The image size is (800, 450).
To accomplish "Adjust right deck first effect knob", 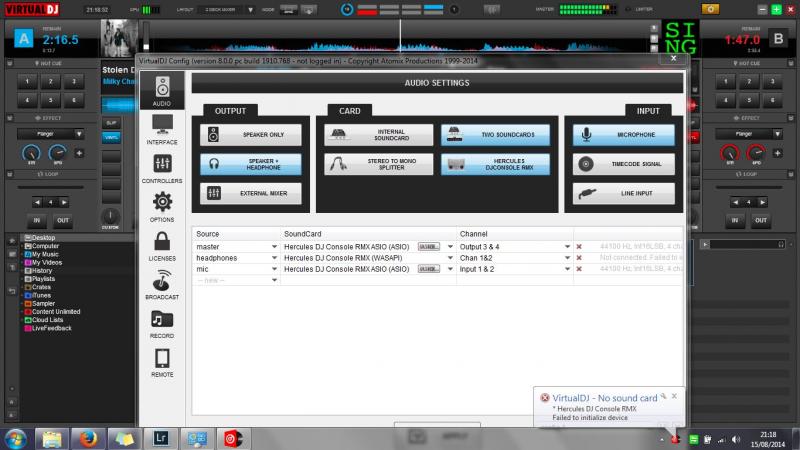I will [730, 153].
